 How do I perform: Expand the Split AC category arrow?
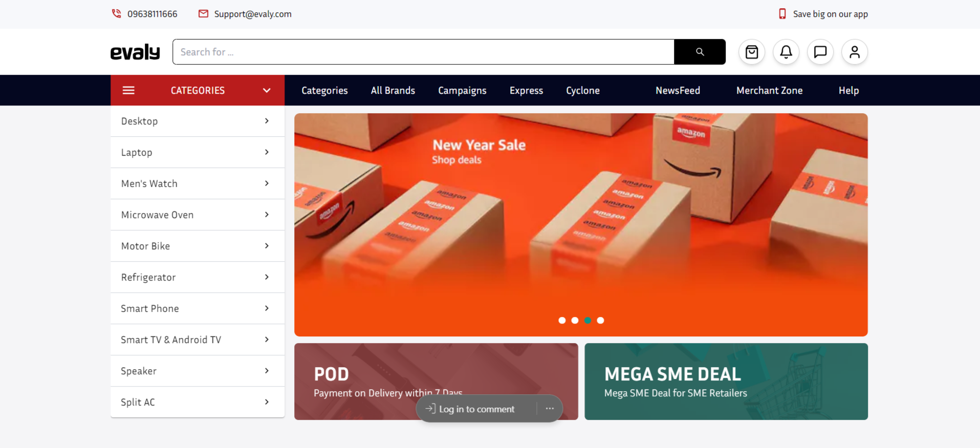[x=267, y=402]
